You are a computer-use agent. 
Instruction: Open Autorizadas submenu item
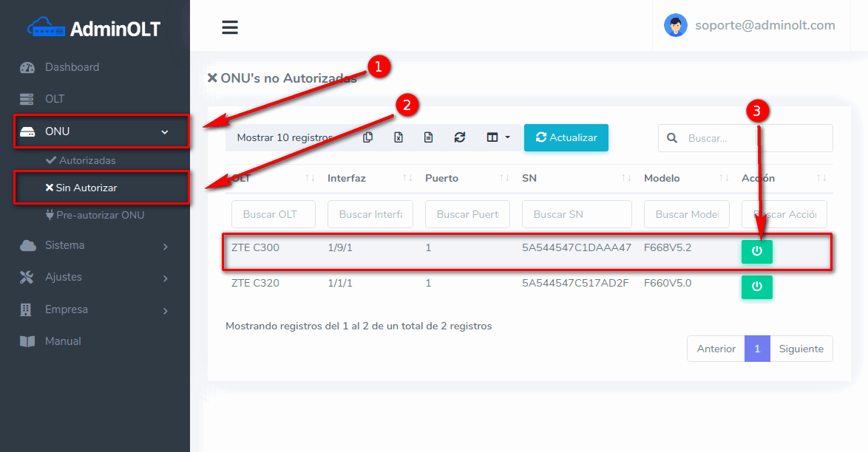[x=87, y=160]
